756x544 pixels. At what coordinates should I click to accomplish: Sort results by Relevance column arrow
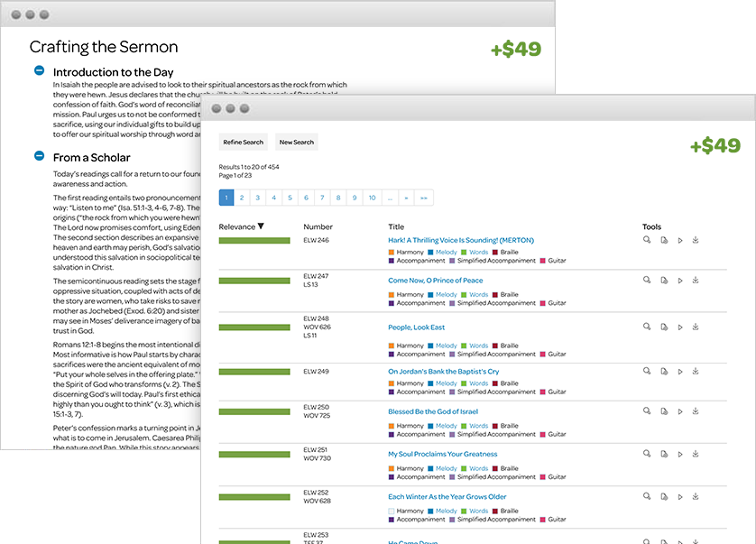tap(261, 226)
